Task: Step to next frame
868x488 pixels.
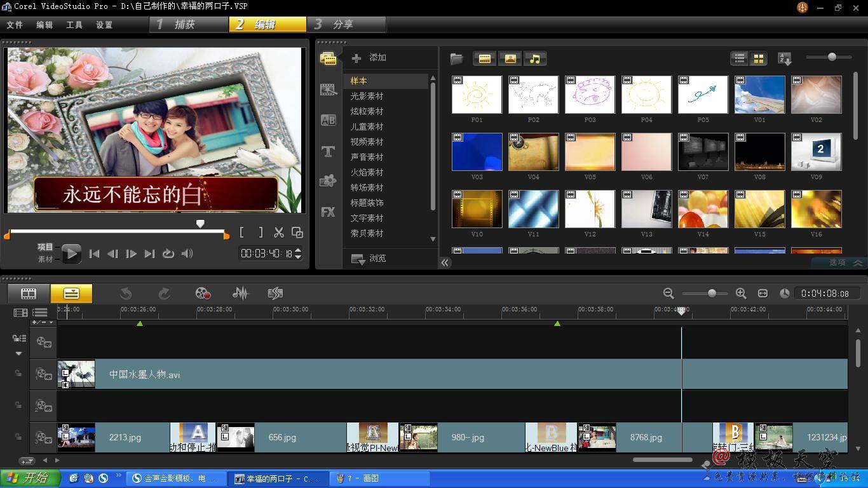Action: click(x=131, y=254)
